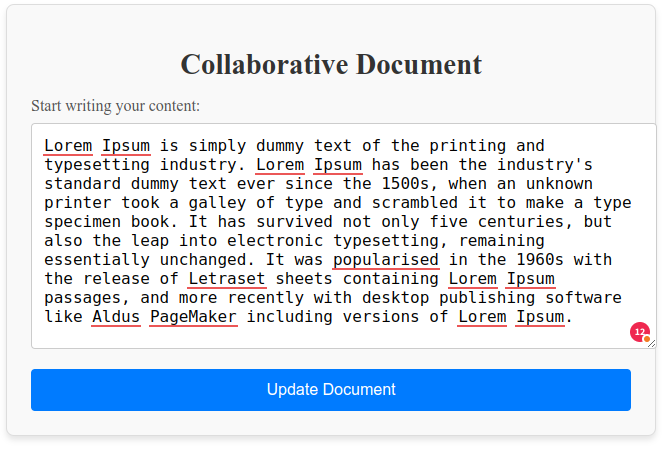The width and height of the screenshot is (664, 449).
Task: Click the underlined word 'Aldus'
Action: tap(116, 317)
